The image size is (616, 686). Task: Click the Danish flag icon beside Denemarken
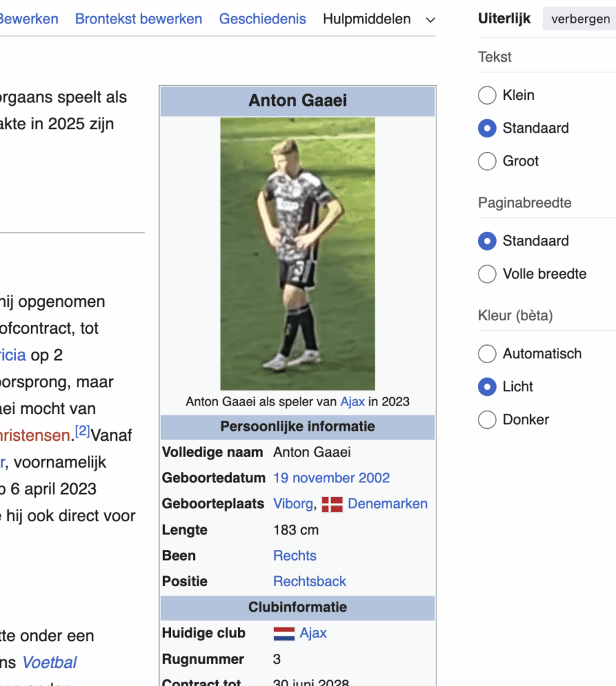pyautogui.click(x=332, y=503)
